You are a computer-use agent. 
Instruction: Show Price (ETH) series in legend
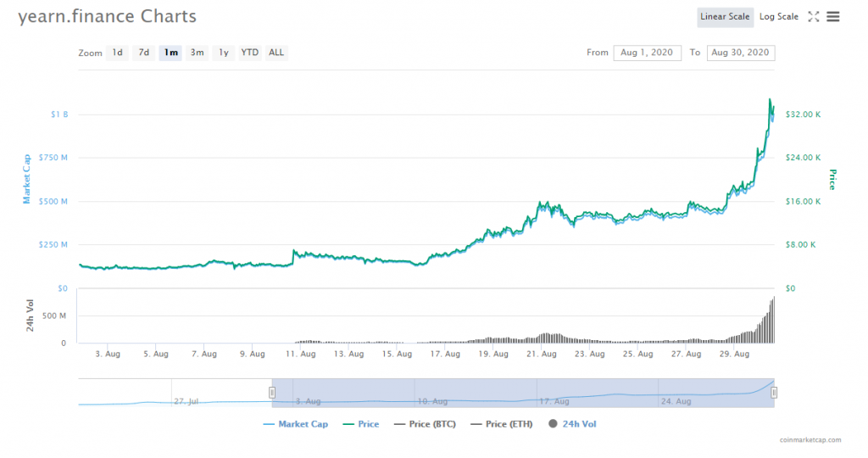[x=502, y=424]
